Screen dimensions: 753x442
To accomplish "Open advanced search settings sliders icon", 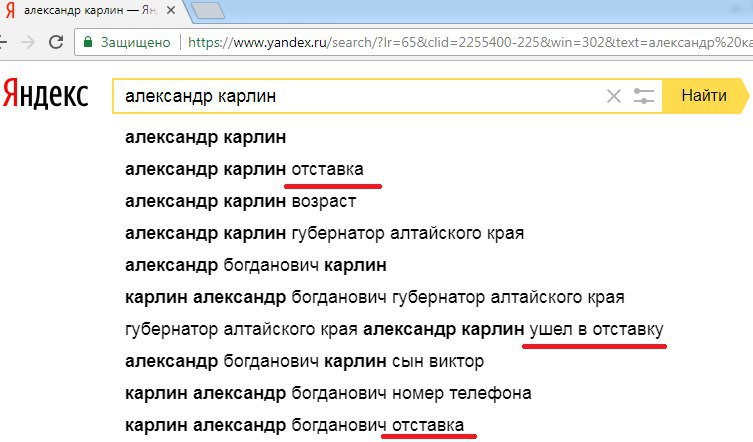I will pyautogui.click(x=644, y=96).
